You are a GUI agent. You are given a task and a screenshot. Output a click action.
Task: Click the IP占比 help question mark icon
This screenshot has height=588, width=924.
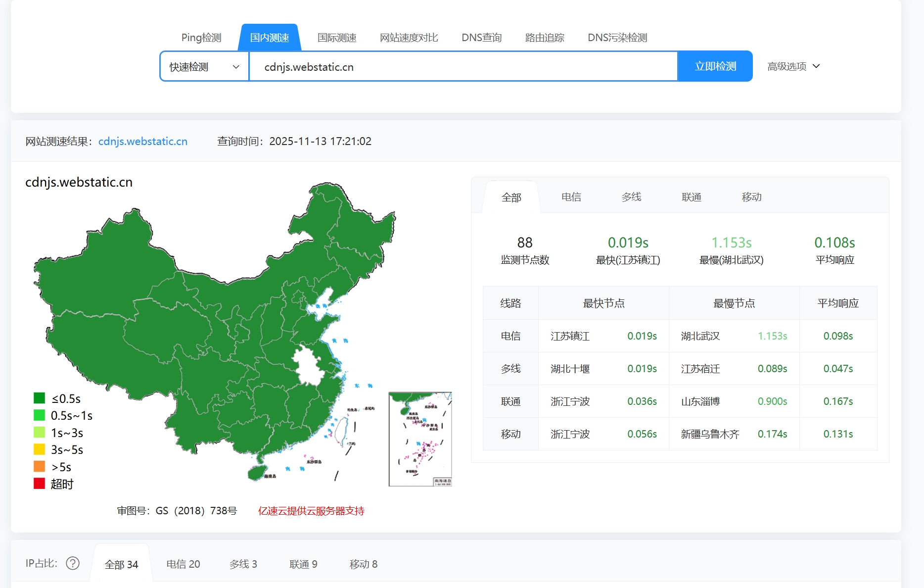point(73,563)
